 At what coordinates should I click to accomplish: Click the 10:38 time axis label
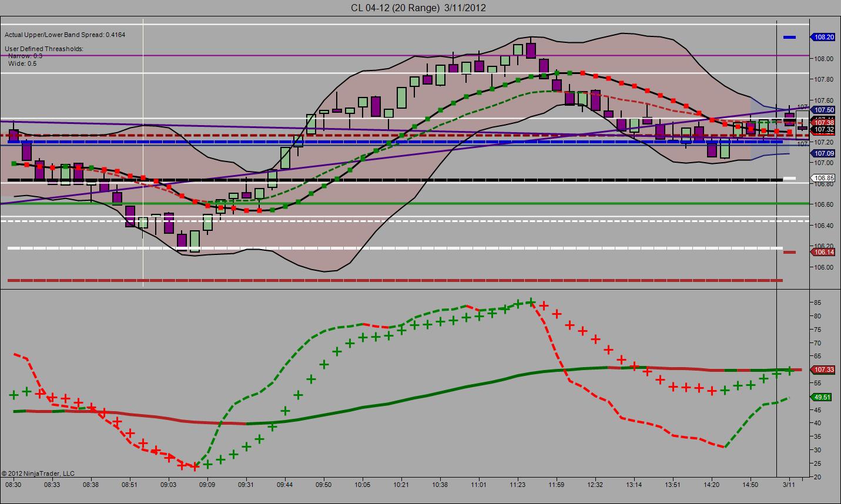pos(440,485)
